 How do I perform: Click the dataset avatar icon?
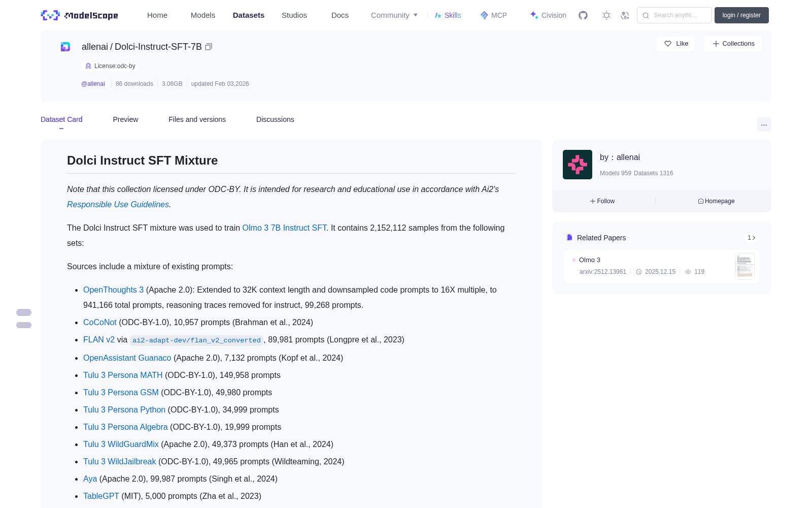click(x=65, y=47)
